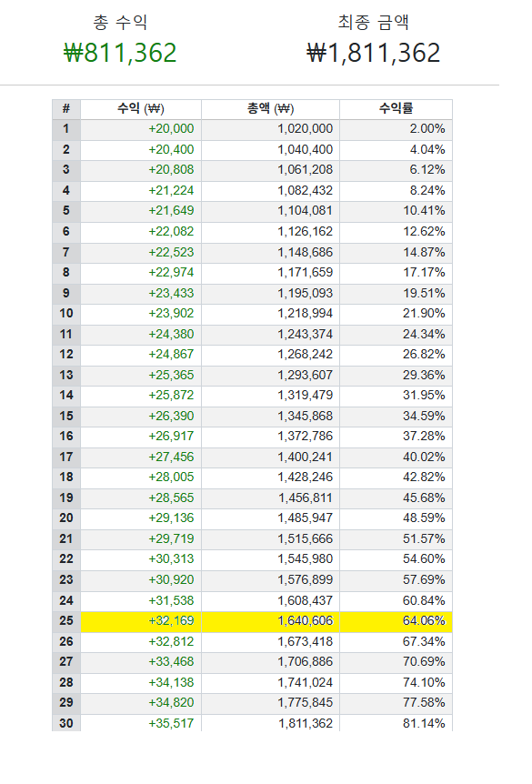
Task: Click the highlighted total 1,640,606 cell
Action: pyautogui.click(x=270, y=621)
